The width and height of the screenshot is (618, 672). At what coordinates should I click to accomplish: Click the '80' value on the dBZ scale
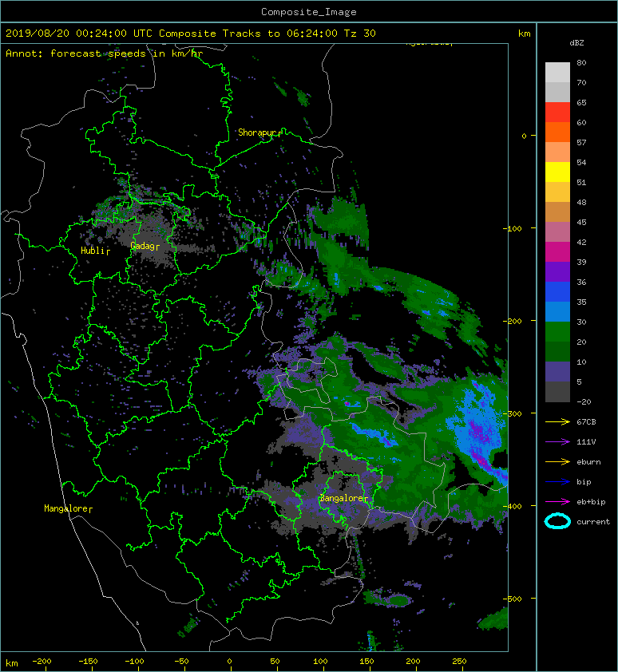click(x=581, y=62)
